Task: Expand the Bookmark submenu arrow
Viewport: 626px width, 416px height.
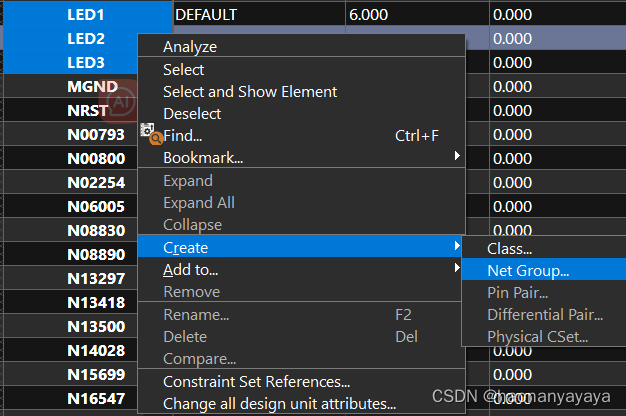Action: pyautogui.click(x=457, y=156)
